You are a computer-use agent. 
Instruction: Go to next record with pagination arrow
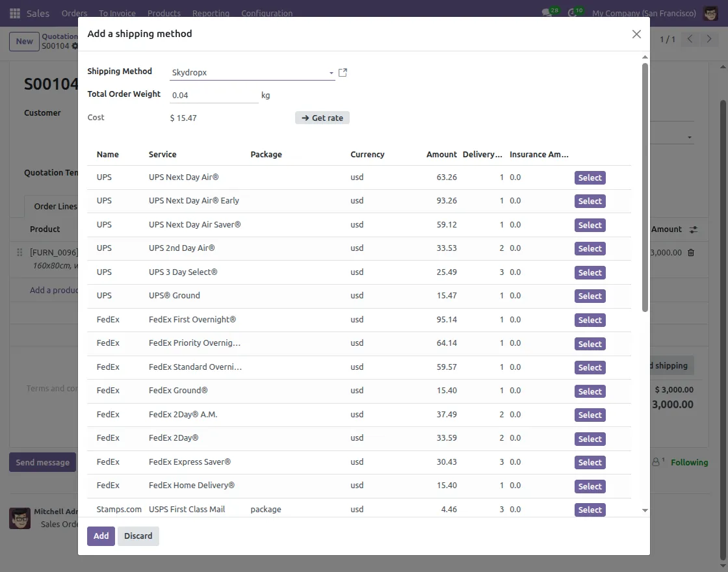[709, 39]
